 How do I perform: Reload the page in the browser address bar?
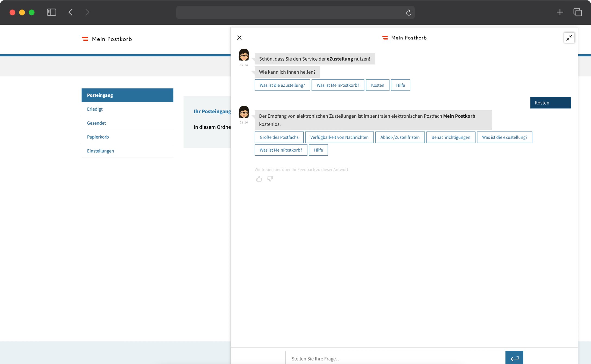pyautogui.click(x=408, y=12)
